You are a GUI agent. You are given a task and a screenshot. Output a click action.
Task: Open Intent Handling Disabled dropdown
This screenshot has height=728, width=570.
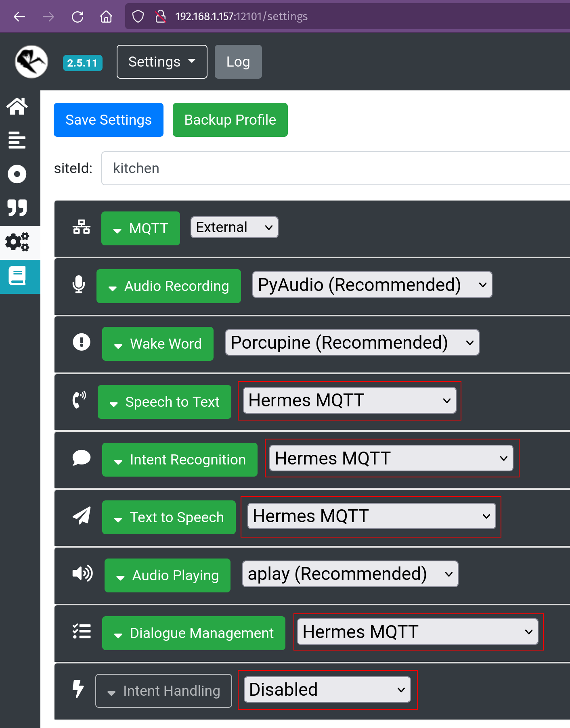[327, 689]
